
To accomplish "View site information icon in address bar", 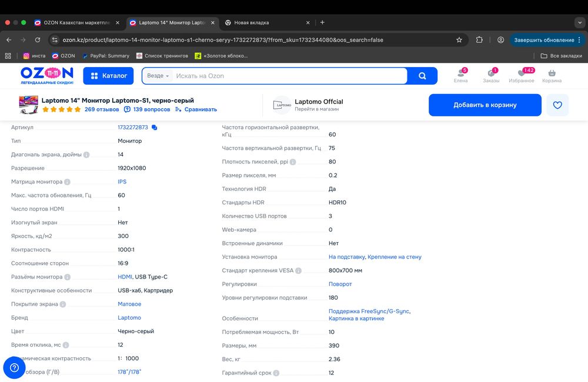I will 55,40.
